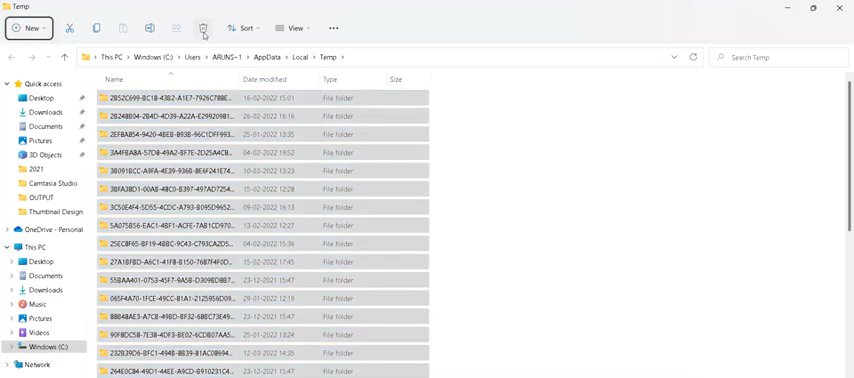
Task: Go back with the left arrow
Action: (12, 57)
